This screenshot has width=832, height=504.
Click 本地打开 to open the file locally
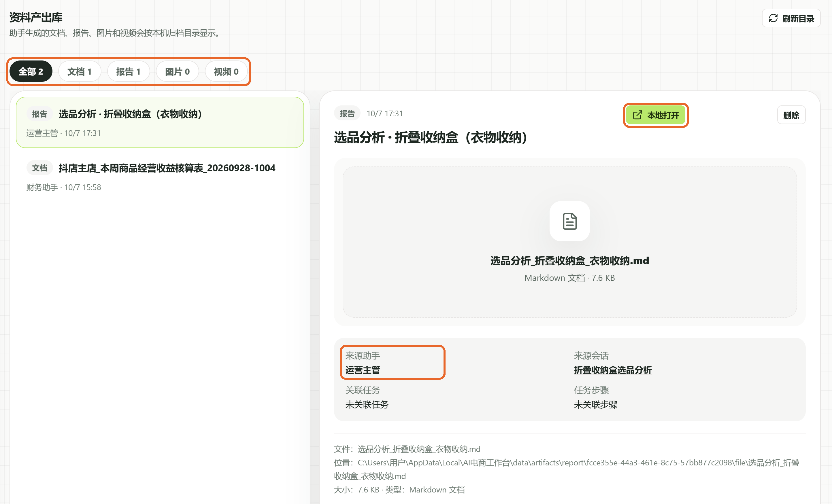pos(655,115)
